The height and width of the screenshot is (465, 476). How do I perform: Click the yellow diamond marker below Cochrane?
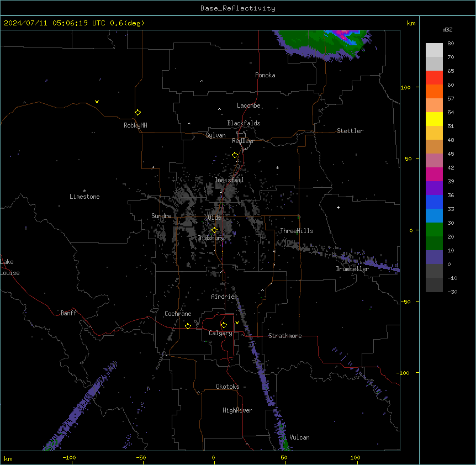tap(188, 326)
